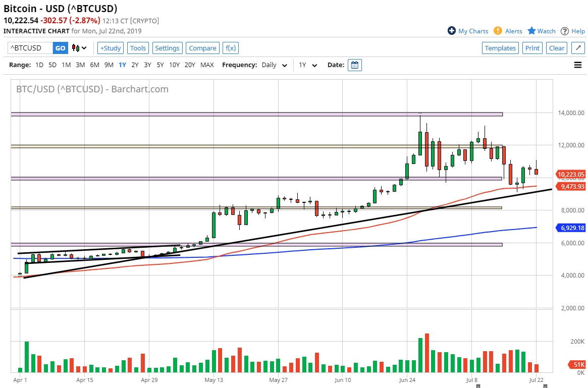Select the MAX range option
This screenshot has width=588, height=388.
(x=207, y=65)
